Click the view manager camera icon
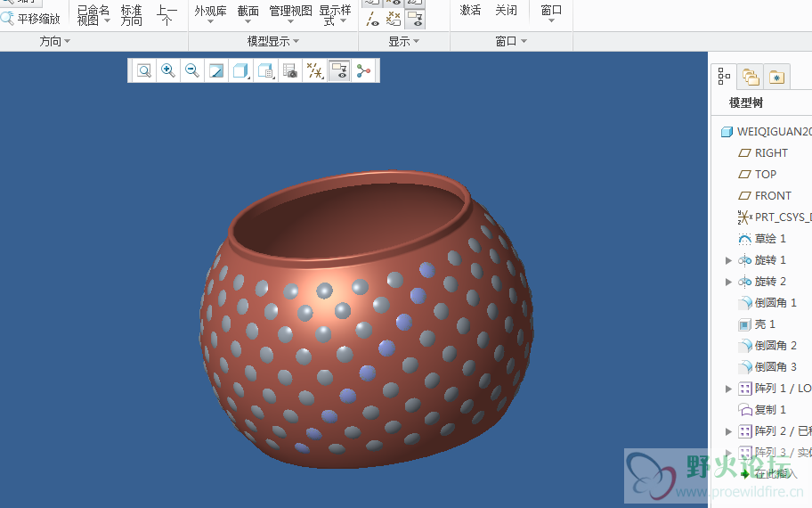 click(x=289, y=71)
